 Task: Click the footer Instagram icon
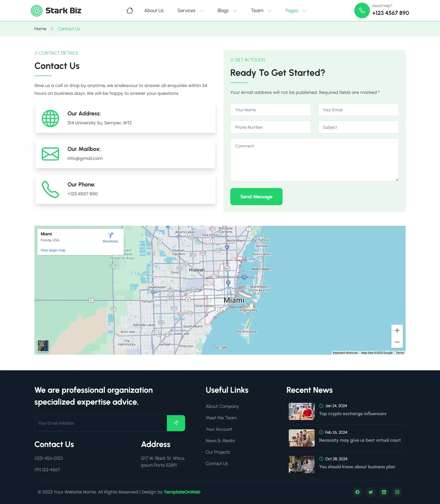pyautogui.click(x=397, y=492)
